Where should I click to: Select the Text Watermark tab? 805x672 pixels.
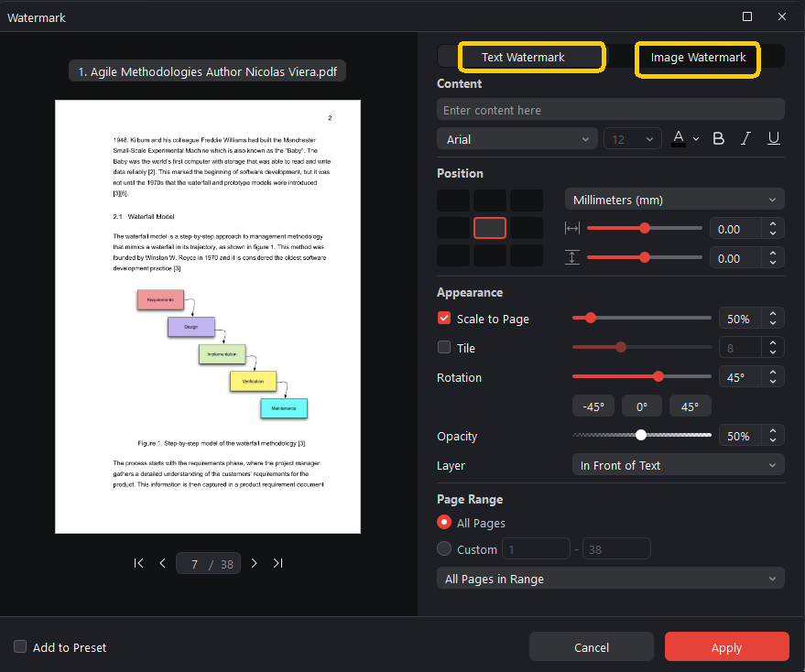(531, 57)
